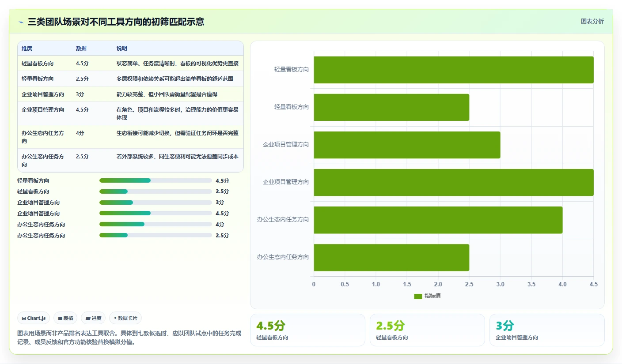Screen dimensions: 622x364
Task: Click the 轻量看板方向 2.5分 progress bar
Action: (155, 191)
